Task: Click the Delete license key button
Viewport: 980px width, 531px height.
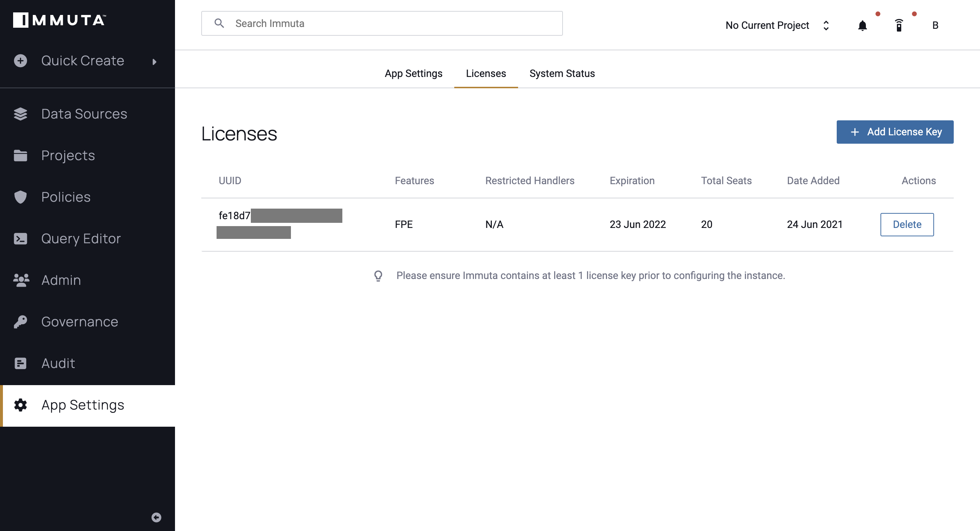Action: click(x=907, y=224)
